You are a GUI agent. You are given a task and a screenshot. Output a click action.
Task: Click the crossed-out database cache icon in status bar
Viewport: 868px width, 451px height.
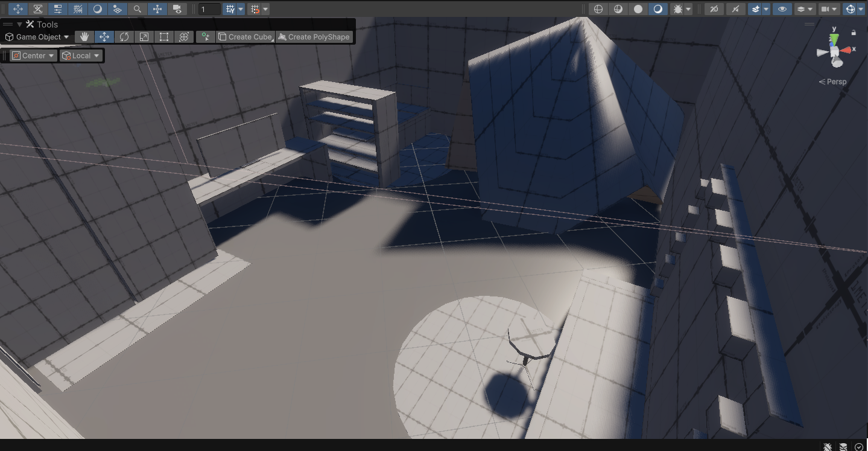click(x=843, y=447)
